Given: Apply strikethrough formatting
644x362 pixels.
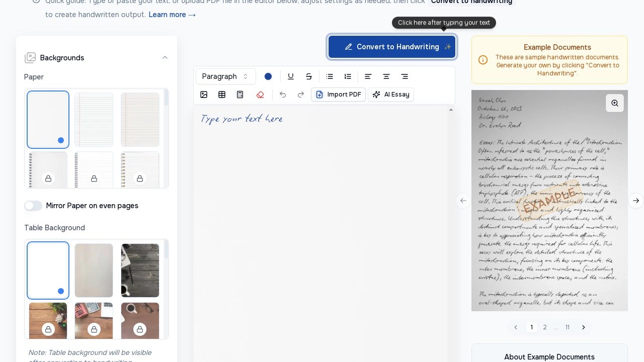Looking at the screenshot, I should (x=309, y=76).
